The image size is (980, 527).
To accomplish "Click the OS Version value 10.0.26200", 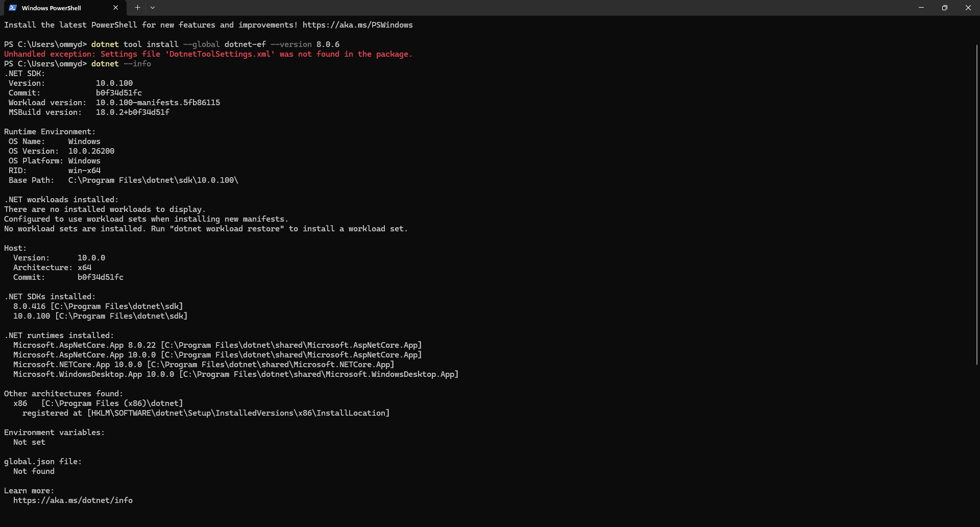I will [x=91, y=151].
